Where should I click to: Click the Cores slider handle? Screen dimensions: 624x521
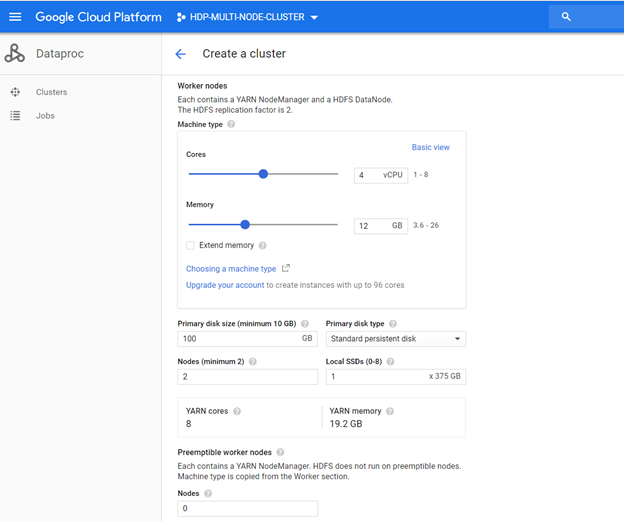coord(263,174)
